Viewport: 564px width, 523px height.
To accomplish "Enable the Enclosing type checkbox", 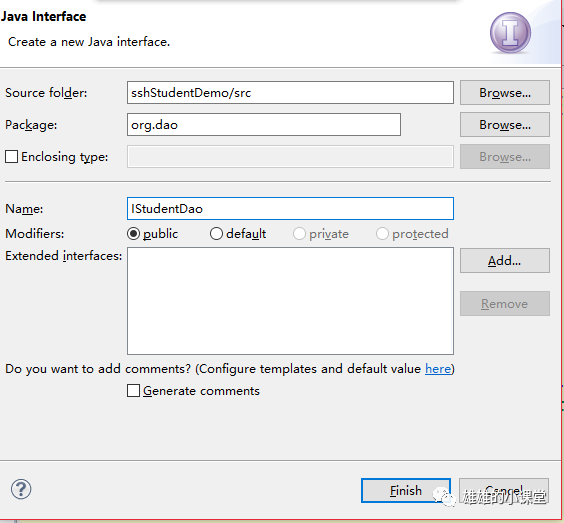I will [11, 156].
